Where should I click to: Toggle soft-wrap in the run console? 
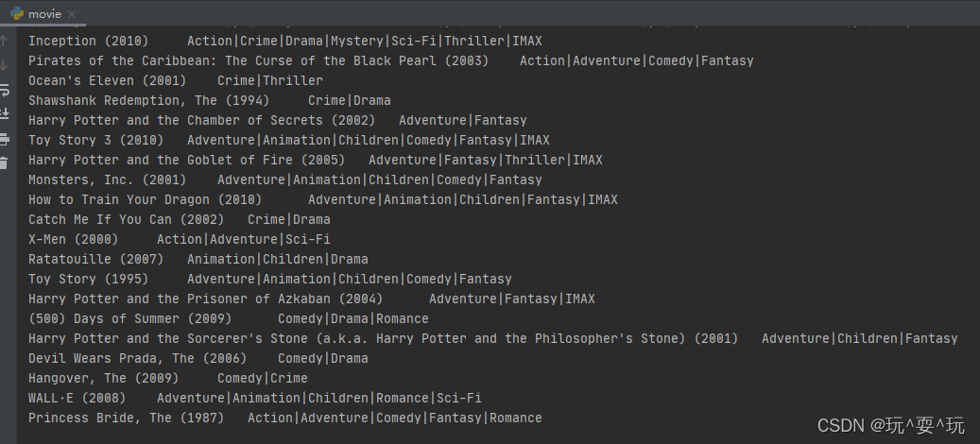point(4,90)
